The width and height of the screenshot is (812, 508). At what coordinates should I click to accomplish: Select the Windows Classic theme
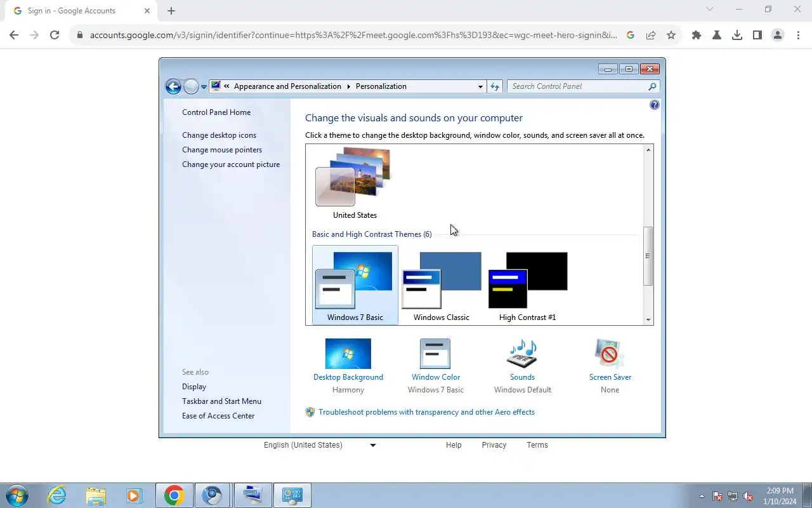click(x=442, y=285)
